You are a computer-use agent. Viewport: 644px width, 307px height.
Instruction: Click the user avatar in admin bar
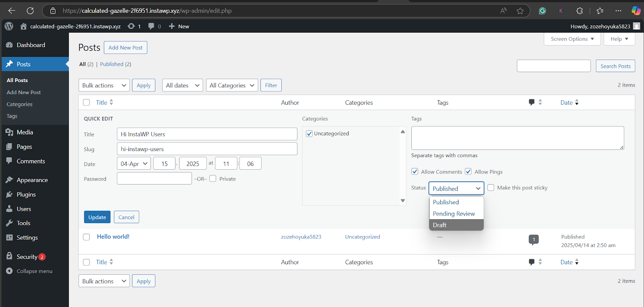pos(636,26)
